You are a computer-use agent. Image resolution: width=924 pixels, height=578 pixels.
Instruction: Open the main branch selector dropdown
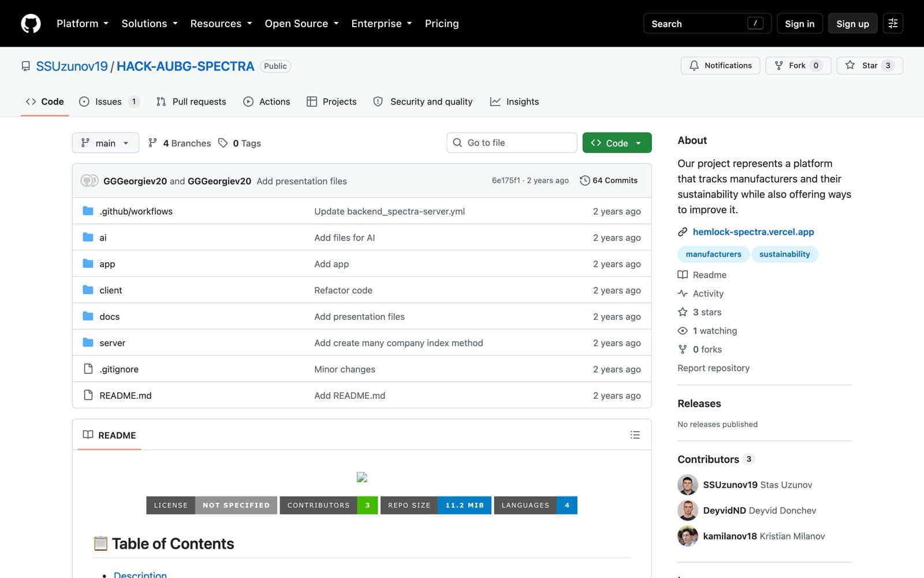pos(105,143)
